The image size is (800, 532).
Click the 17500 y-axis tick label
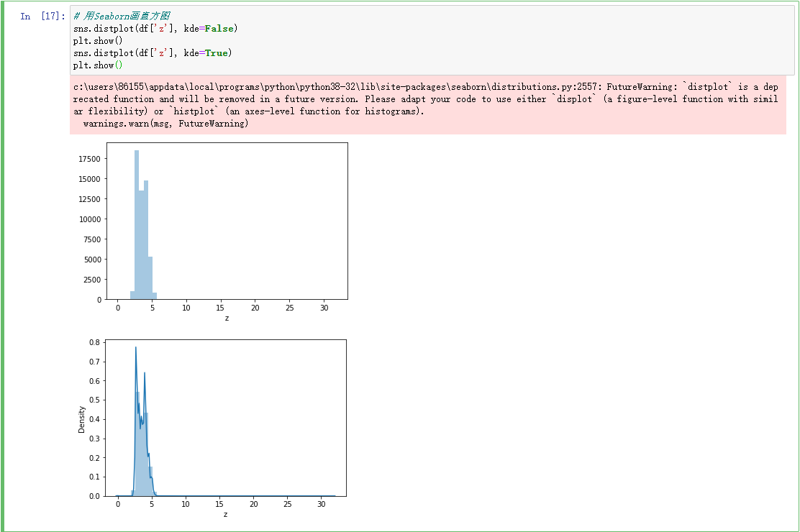pos(90,159)
